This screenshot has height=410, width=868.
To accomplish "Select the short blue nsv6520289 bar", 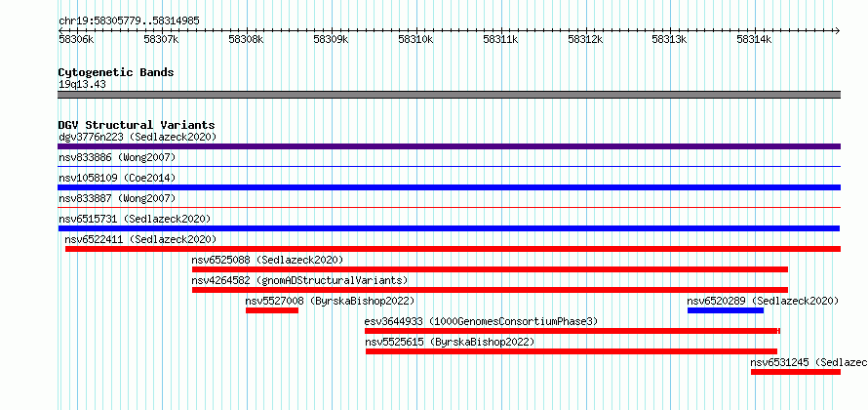I will pos(726,310).
